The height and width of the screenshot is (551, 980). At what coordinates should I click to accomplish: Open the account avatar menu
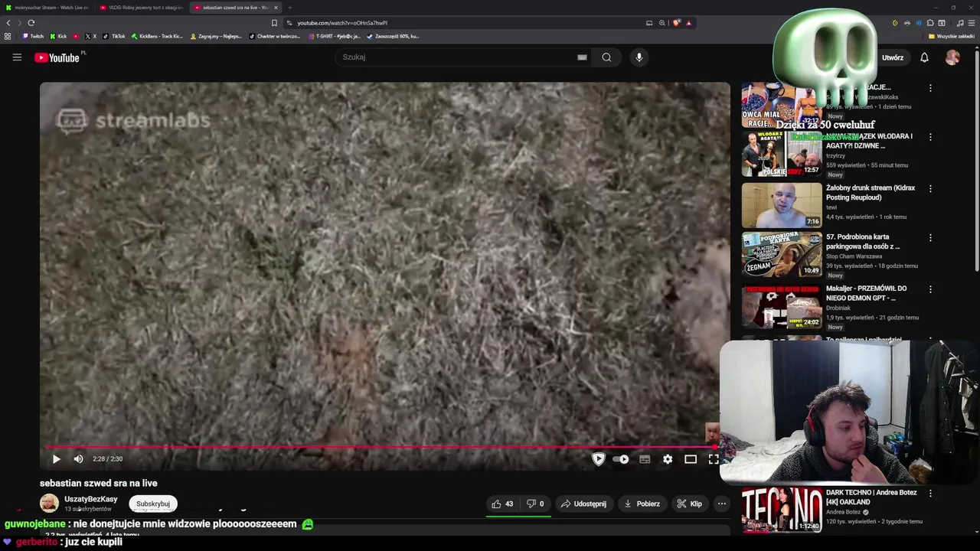[x=952, y=57]
